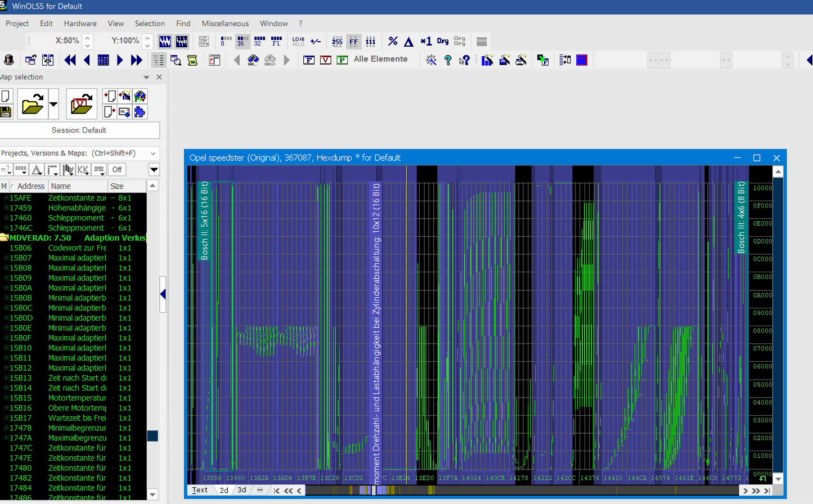Open the View menu

tap(116, 24)
